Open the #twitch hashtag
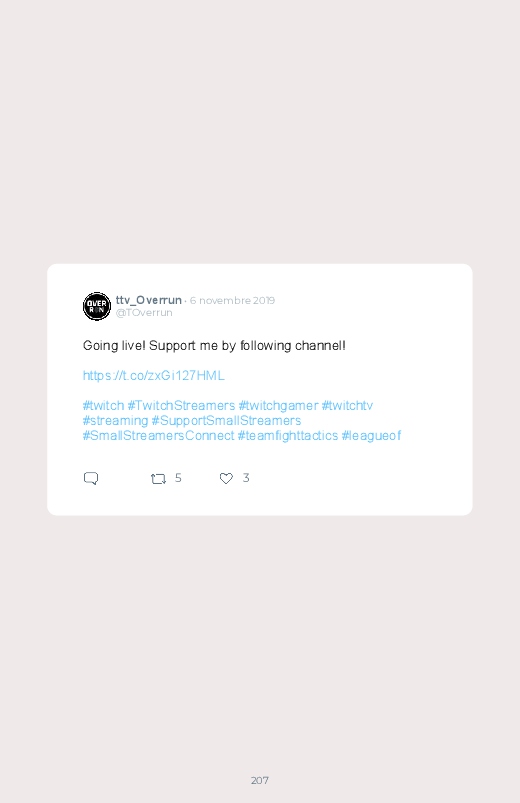 tap(103, 406)
